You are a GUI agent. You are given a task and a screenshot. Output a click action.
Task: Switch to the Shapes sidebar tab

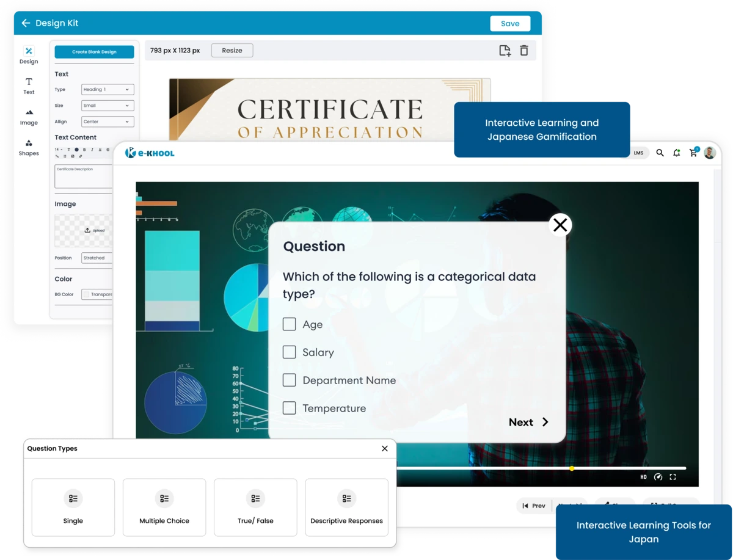click(x=29, y=147)
